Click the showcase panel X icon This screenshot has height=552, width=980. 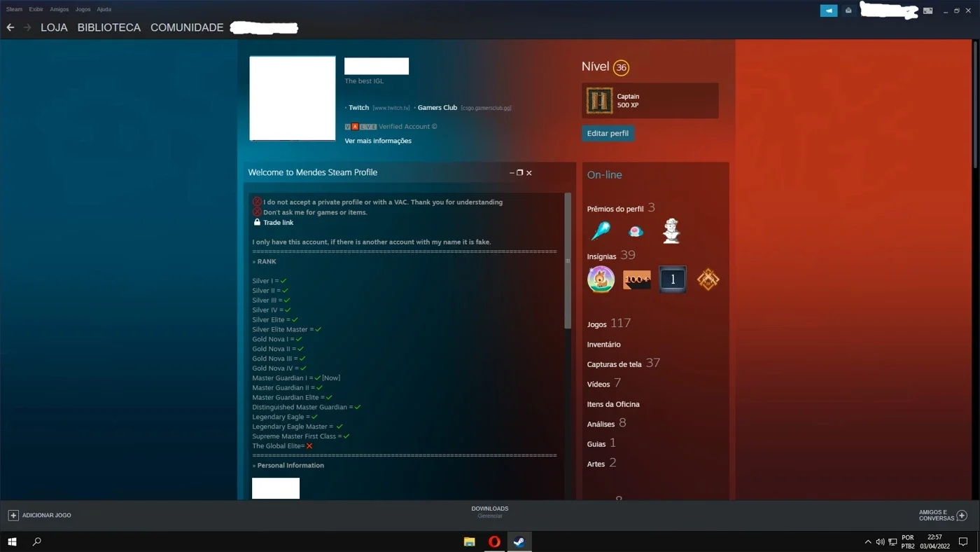pyautogui.click(x=529, y=172)
